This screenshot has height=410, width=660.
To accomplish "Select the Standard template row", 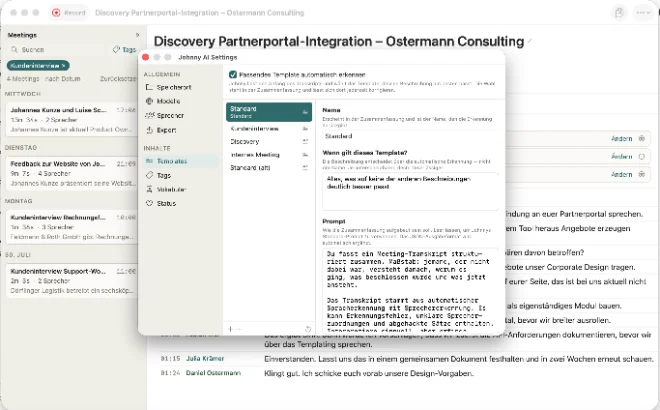I will coord(269,112).
